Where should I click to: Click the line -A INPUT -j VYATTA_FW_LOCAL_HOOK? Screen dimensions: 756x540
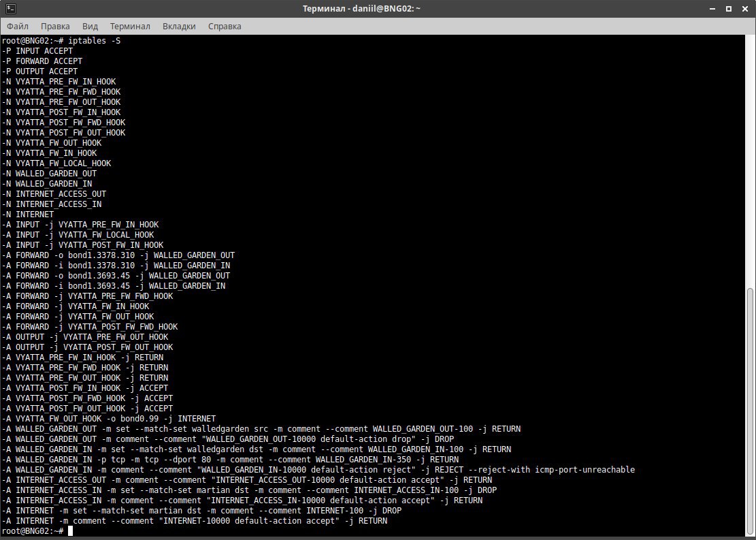coord(78,235)
